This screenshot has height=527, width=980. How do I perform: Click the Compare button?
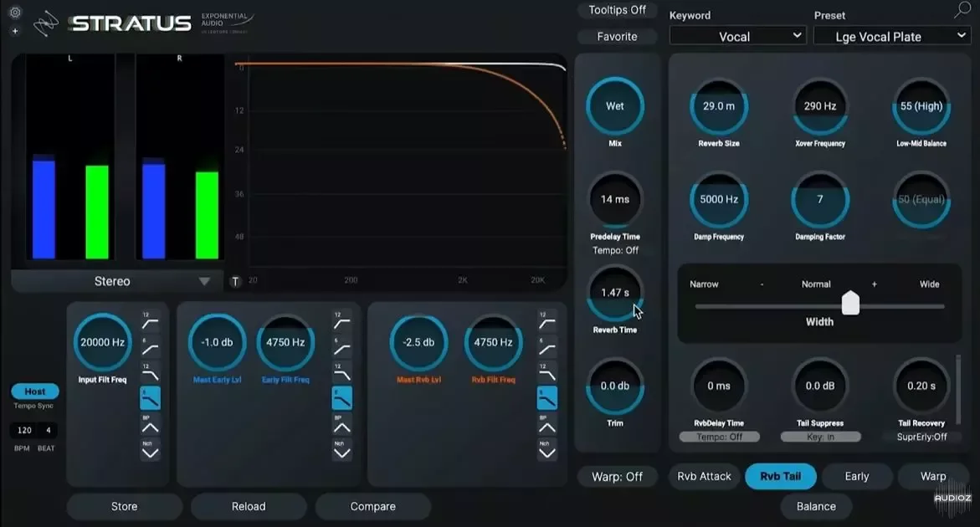373,506
